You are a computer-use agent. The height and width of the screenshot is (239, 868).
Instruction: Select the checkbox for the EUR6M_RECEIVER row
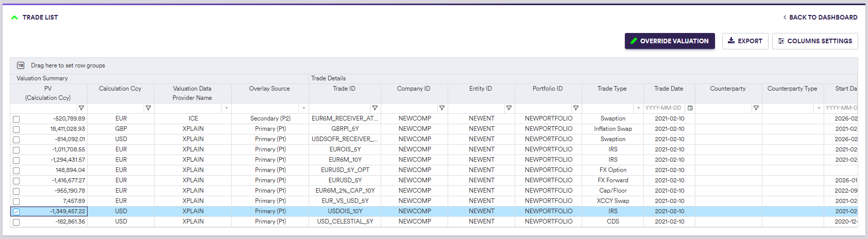pyautogui.click(x=16, y=119)
